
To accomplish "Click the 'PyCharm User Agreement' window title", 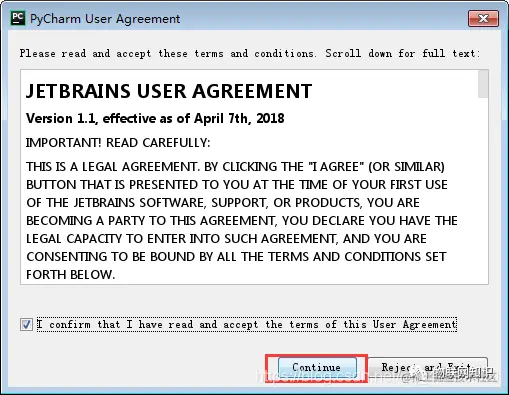I will [x=105, y=19].
